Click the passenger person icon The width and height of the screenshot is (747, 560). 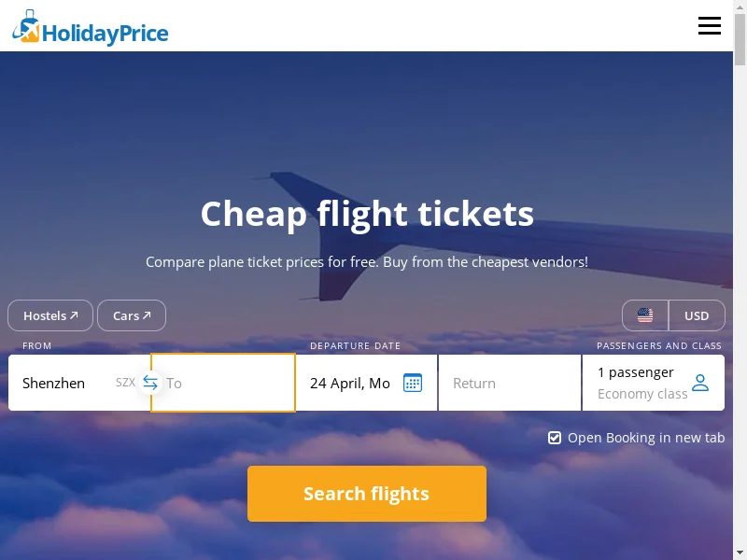(x=700, y=383)
